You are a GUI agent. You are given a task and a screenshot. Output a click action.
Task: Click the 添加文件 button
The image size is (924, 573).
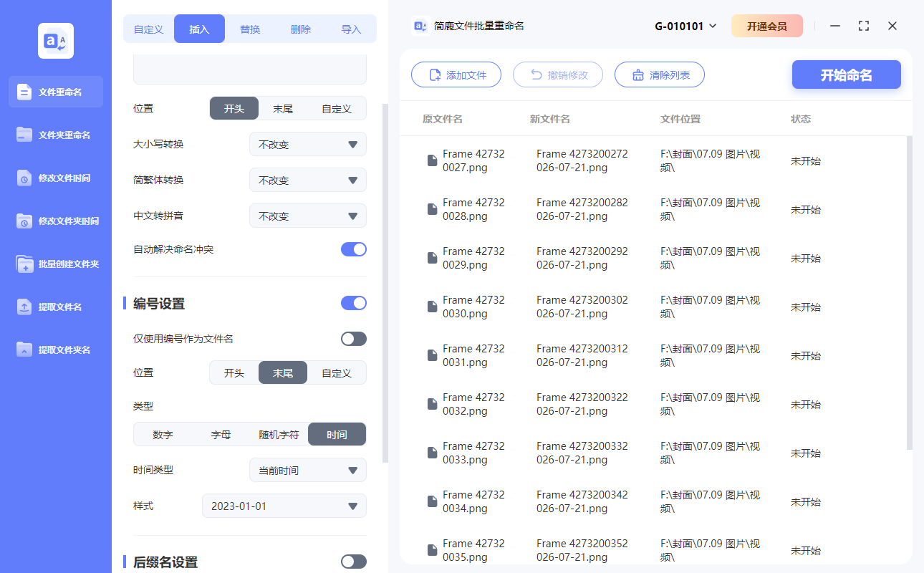point(456,74)
